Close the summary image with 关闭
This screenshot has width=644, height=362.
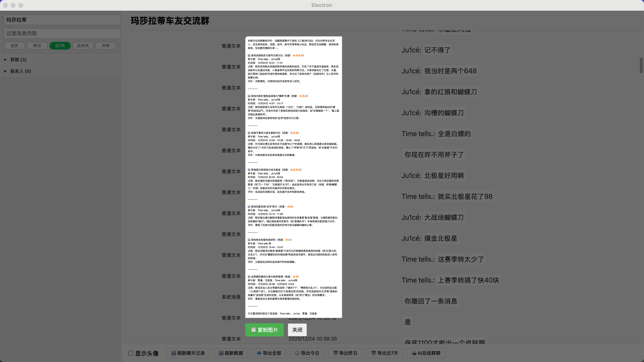pos(297,330)
